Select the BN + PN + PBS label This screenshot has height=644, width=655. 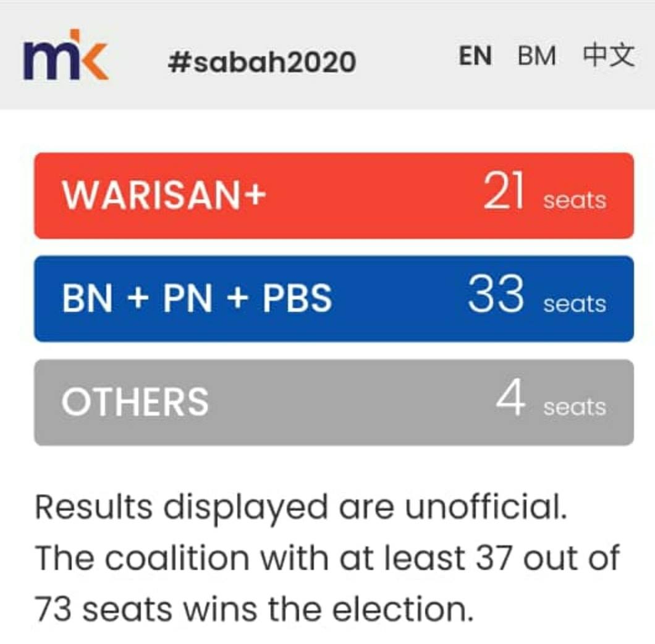click(x=196, y=298)
